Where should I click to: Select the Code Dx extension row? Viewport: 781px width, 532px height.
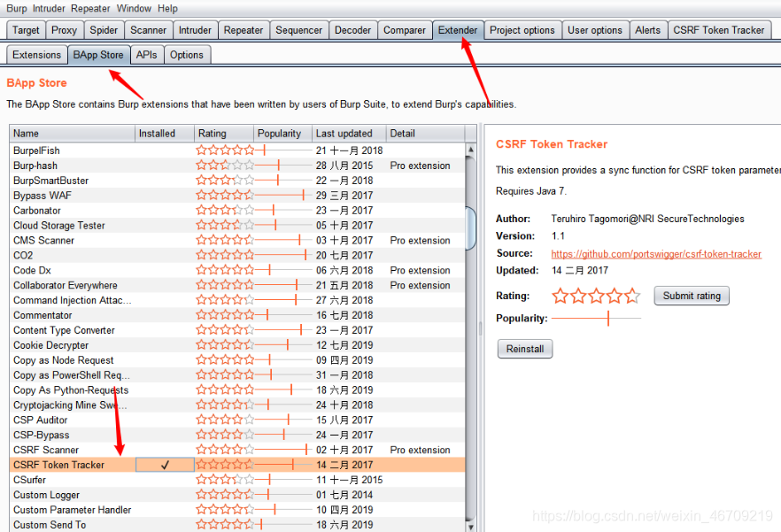click(237, 270)
